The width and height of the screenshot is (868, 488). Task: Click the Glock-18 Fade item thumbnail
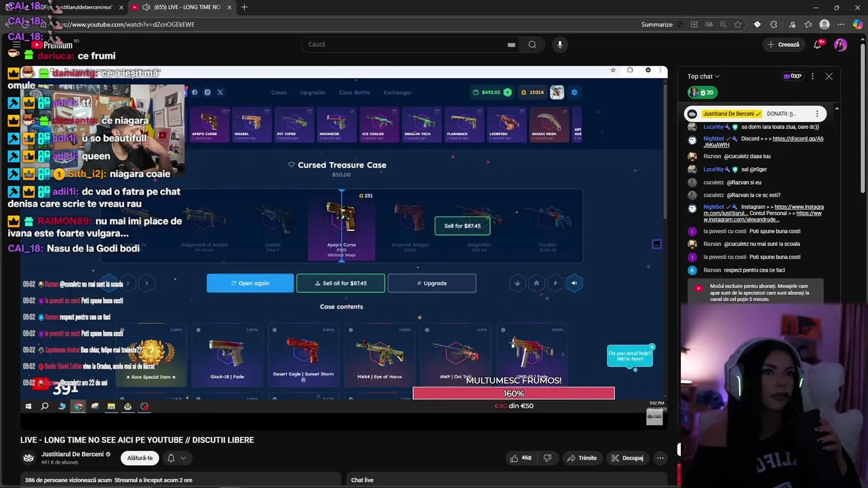226,354
